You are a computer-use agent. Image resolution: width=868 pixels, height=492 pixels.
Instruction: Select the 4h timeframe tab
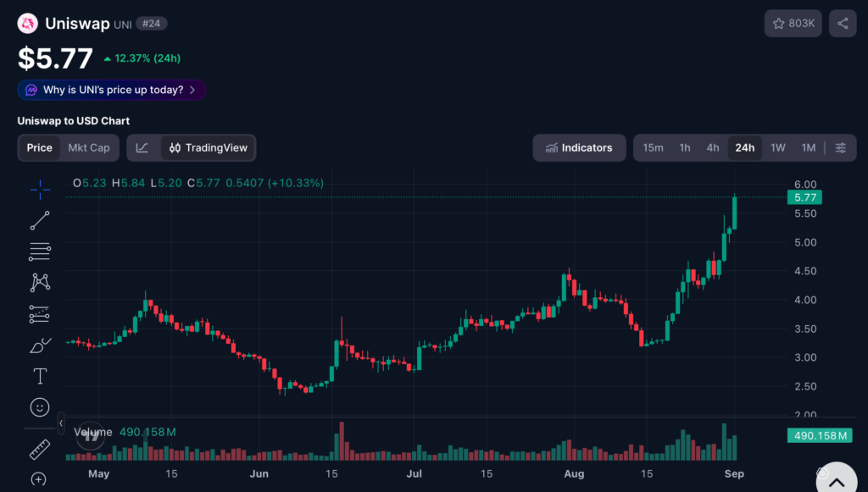pyautogui.click(x=712, y=147)
